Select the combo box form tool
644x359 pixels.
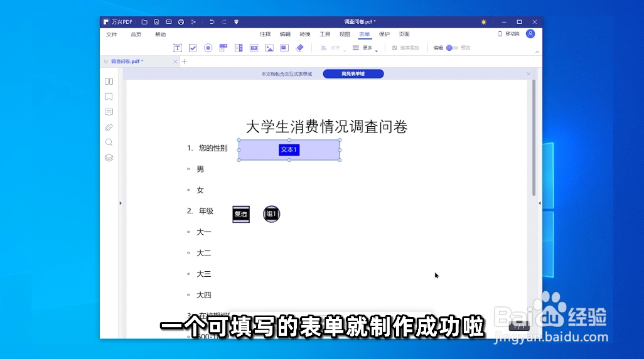coord(223,48)
